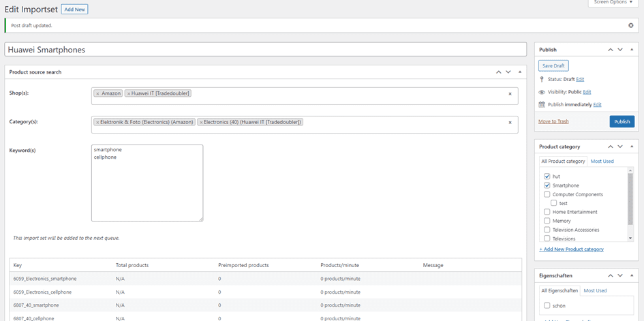Check the Computer Components category
This screenshot has height=321, width=644.
[x=547, y=194]
